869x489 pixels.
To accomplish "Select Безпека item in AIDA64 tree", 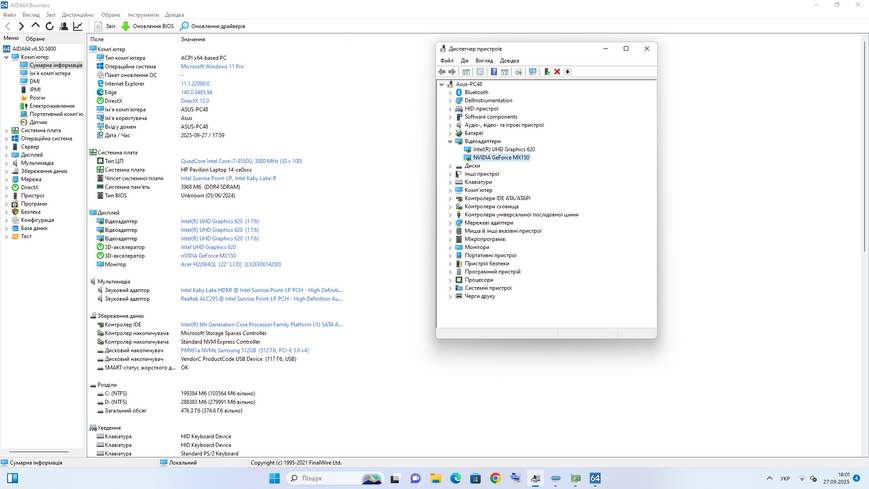I will click(x=30, y=212).
